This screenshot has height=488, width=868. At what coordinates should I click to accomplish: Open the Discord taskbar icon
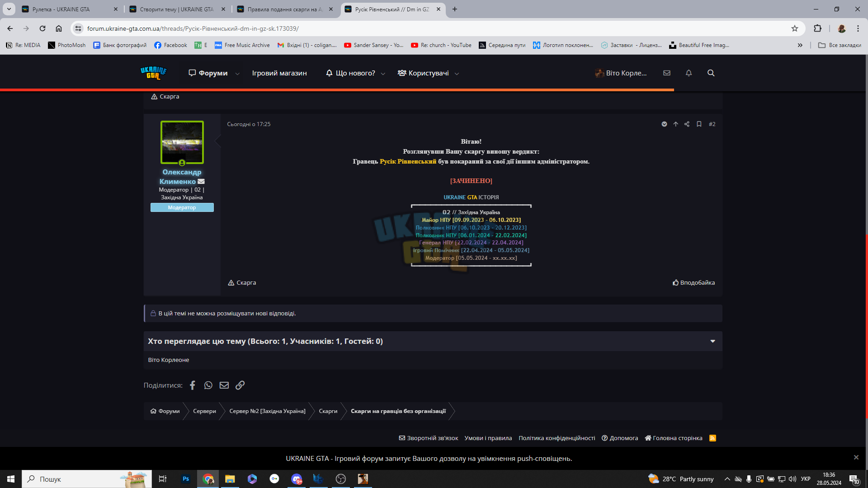(x=297, y=479)
